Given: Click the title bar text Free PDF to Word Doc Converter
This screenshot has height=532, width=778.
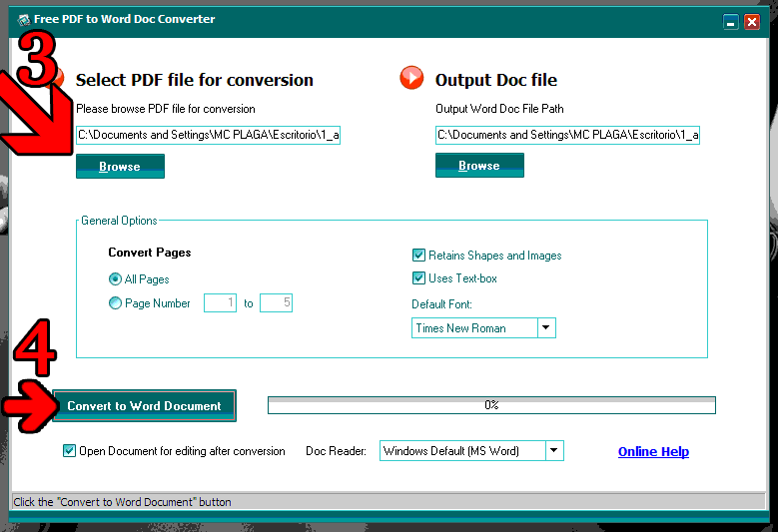Looking at the screenshot, I should point(124,19).
